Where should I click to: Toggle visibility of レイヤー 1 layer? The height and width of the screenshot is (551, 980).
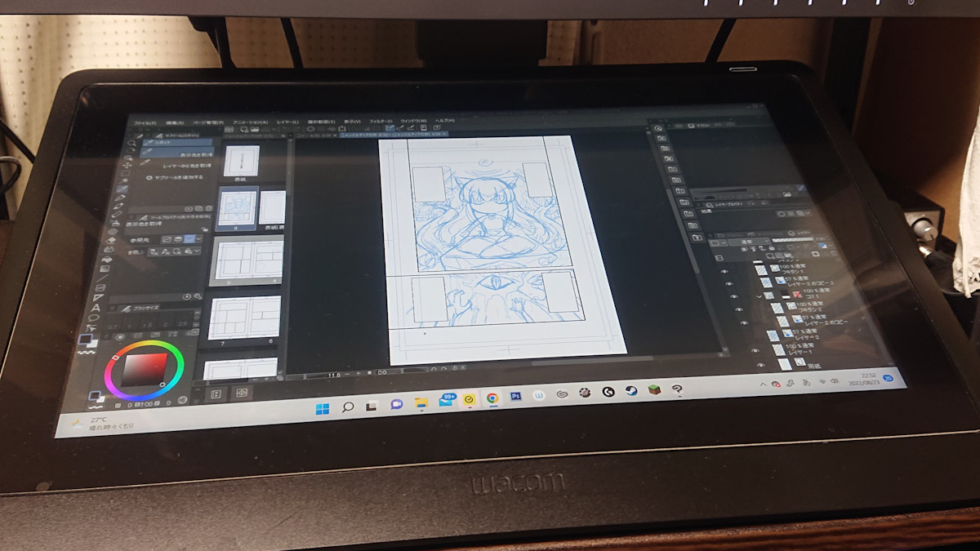coord(755,350)
